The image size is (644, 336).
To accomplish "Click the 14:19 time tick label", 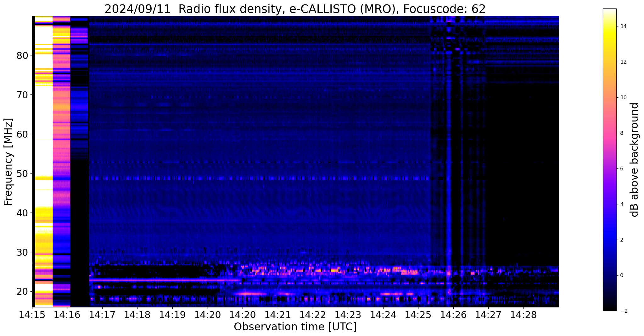I will point(172,315).
